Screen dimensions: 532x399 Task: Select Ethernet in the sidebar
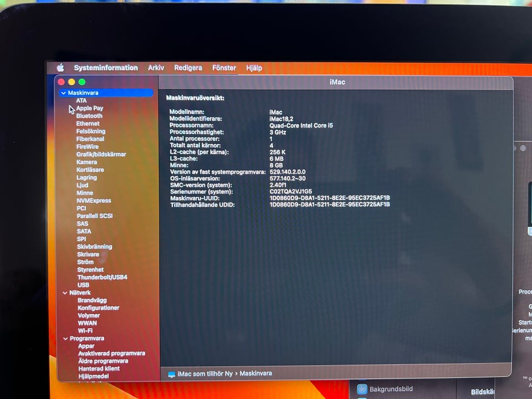coord(88,124)
